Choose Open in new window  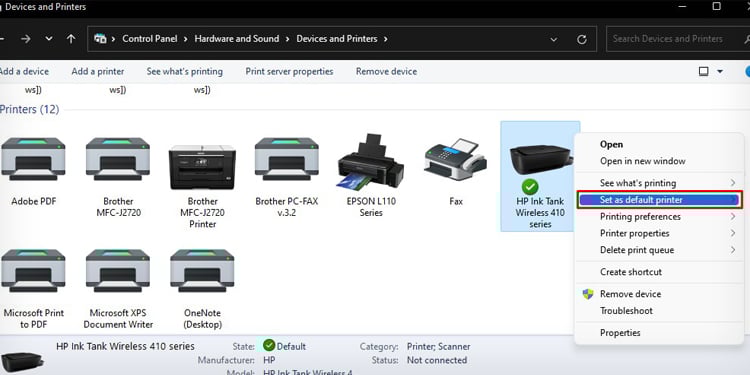658,161
